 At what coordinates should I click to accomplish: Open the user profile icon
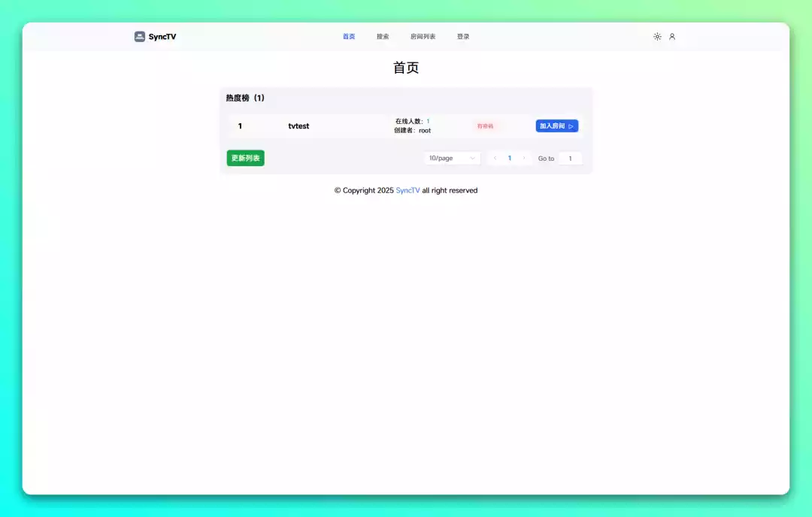(x=672, y=36)
